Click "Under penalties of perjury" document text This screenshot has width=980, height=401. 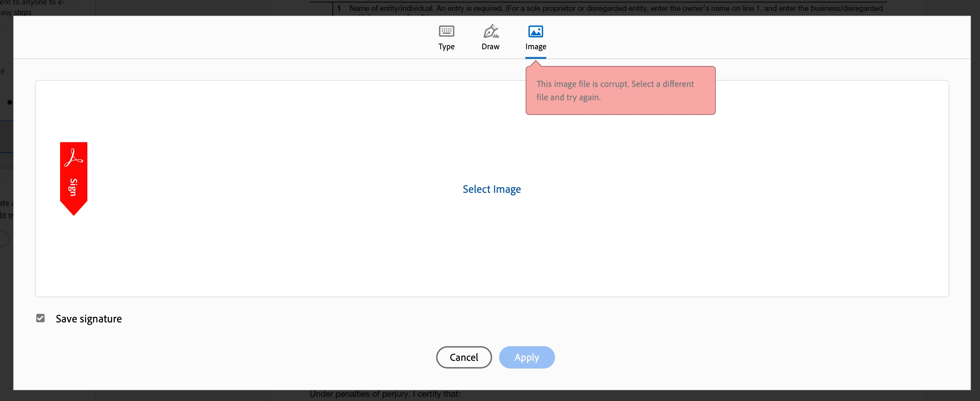[384, 394]
